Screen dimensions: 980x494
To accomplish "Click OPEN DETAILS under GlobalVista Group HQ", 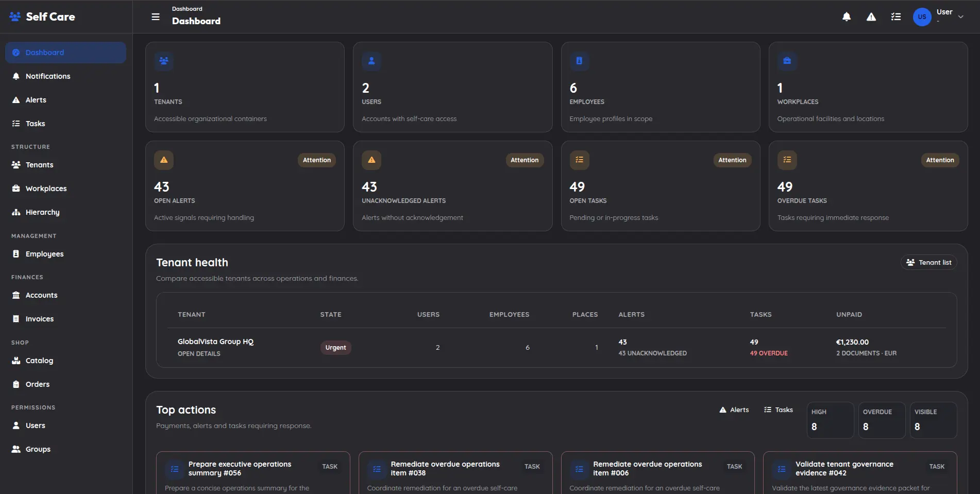I will coord(199,354).
